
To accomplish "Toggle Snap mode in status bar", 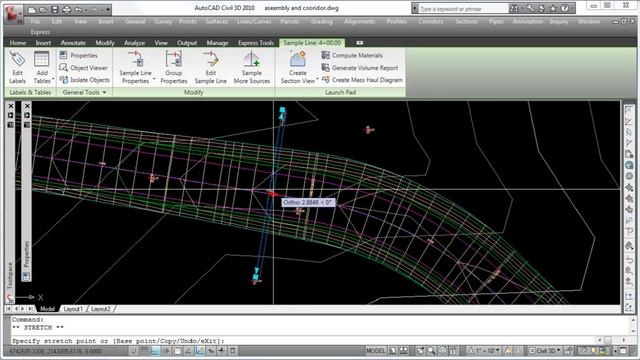I will pos(133,351).
